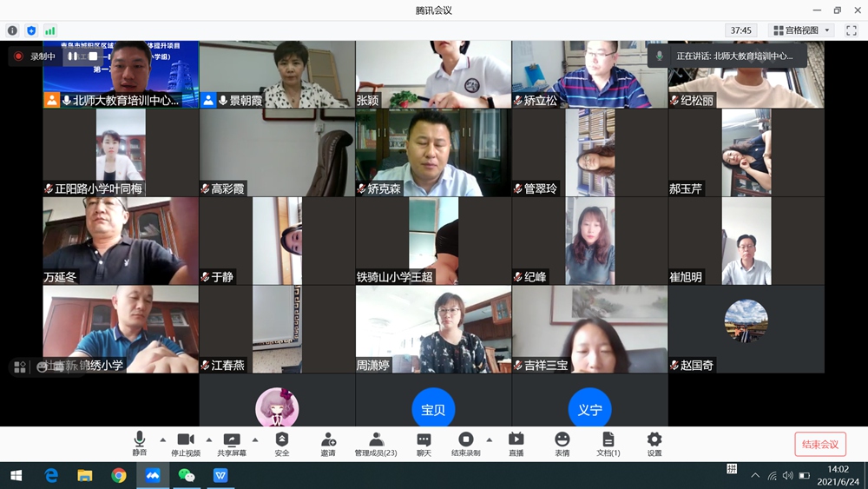Click the taskbar volume icon
This screenshot has height=489, width=868.
point(788,475)
